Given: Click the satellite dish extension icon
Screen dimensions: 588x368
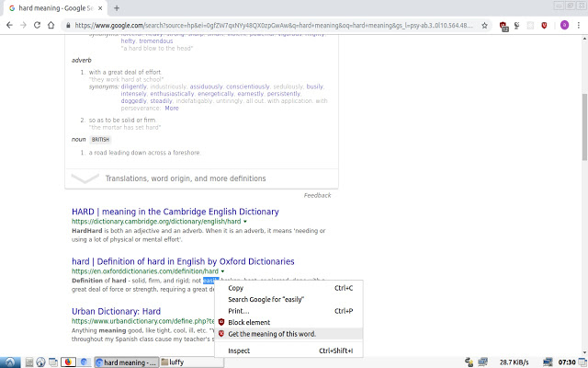Looking at the screenshot, I should click(516, 26).
